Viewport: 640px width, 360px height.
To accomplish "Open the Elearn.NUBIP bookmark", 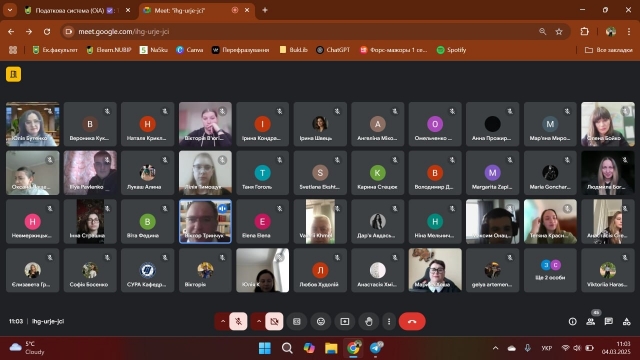I will tap(109, 50).
